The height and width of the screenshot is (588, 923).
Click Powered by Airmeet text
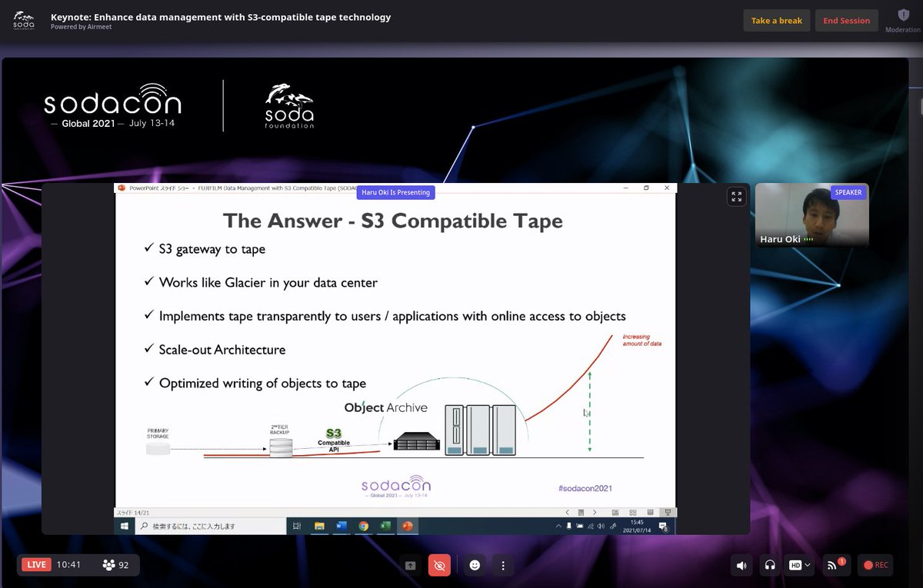click(81, 27)
